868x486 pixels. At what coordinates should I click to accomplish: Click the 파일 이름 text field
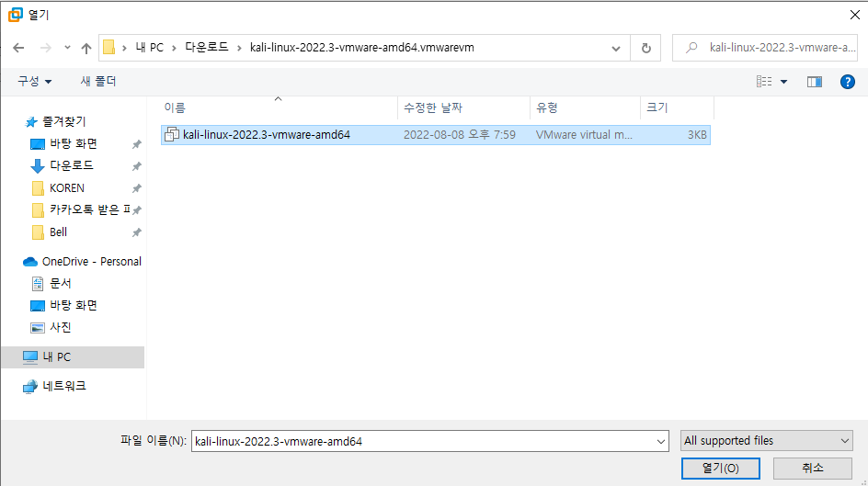click(x=422, y=441)
